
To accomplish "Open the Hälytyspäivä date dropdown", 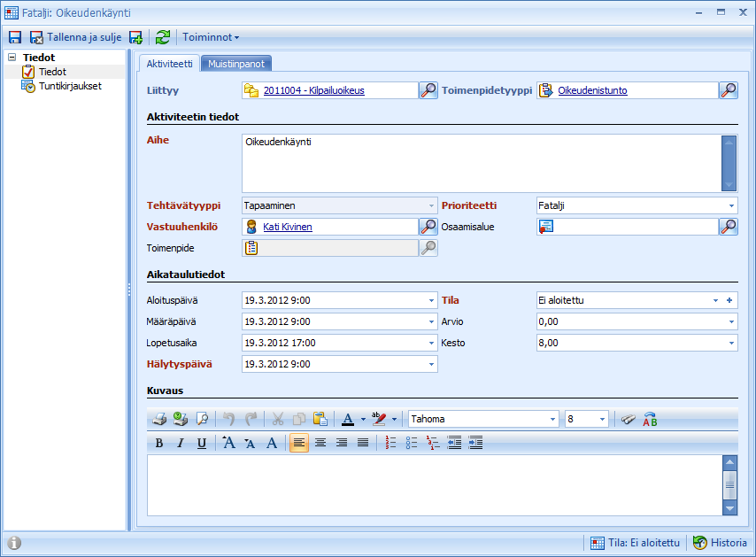I will 431,364.
